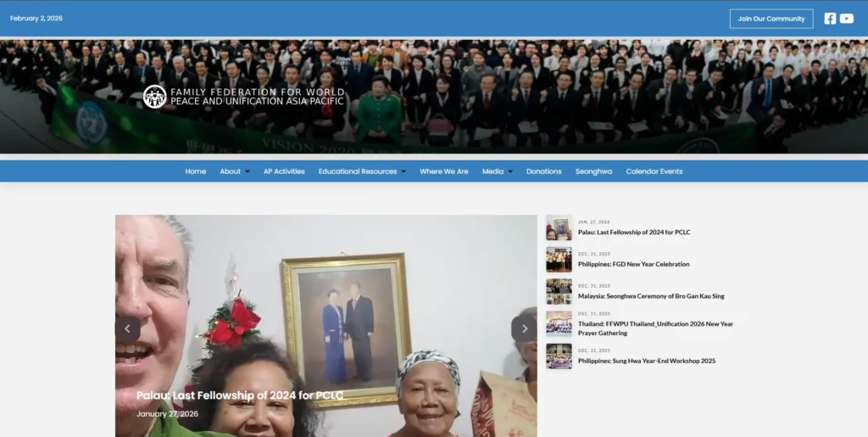Open the Facebook page icon
The height and width of the screenshot is (437, 868).
pyautogui.click(x=830, y=19)
